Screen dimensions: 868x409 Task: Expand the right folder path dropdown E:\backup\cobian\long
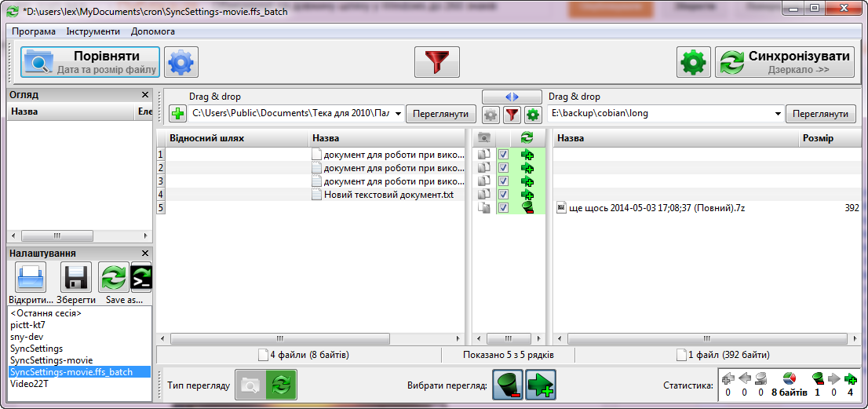778,115
